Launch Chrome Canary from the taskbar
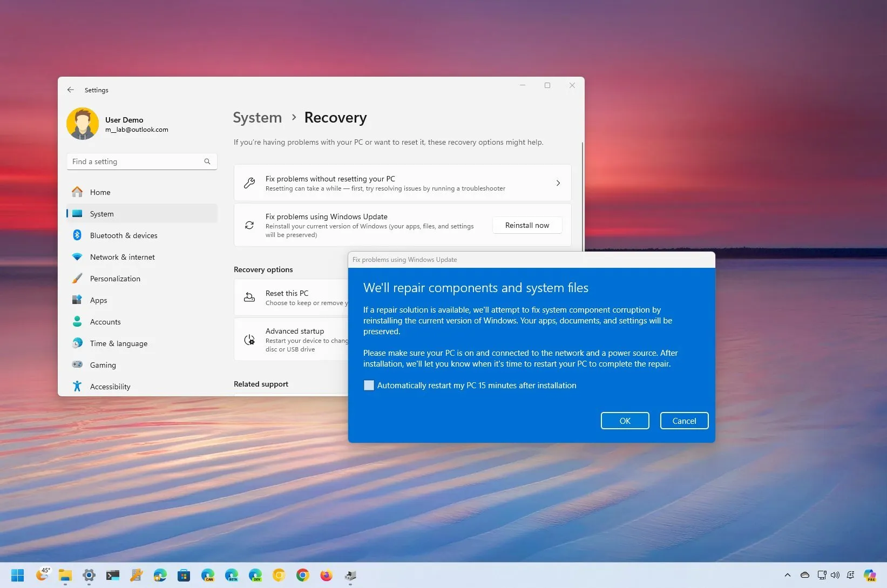Image resolution: width=887 pixels, height=588 pixels. coord(279,576)
